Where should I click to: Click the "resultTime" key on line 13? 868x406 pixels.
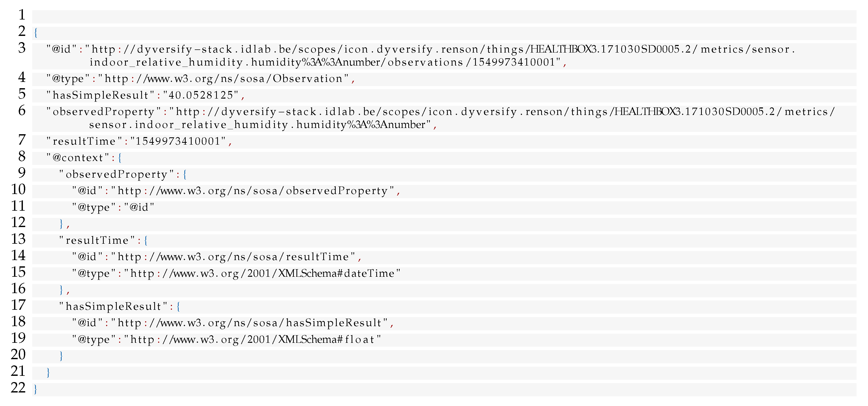tap(97, 240)
